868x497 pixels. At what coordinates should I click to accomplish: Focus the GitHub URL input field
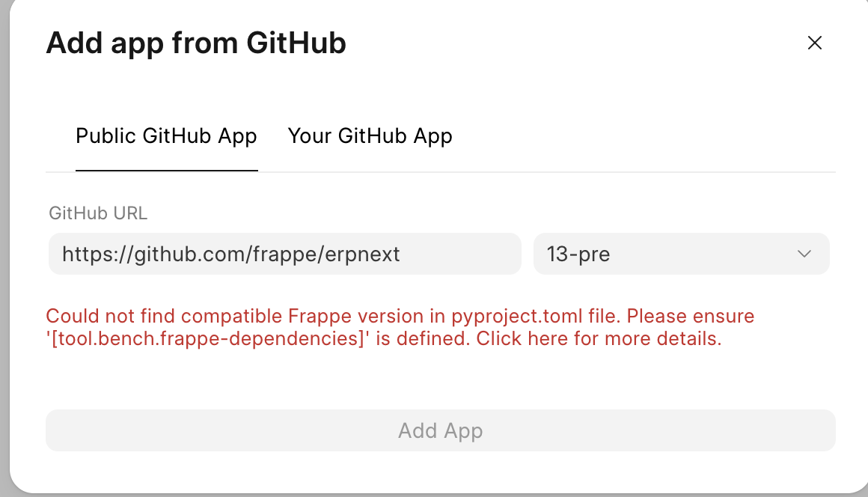click(x=284, y=254)
